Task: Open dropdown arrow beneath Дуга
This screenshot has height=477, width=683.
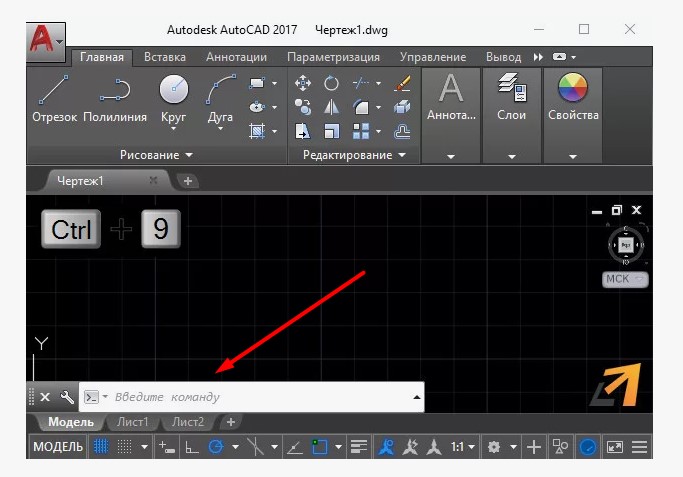Action: [x=220, y=129]
